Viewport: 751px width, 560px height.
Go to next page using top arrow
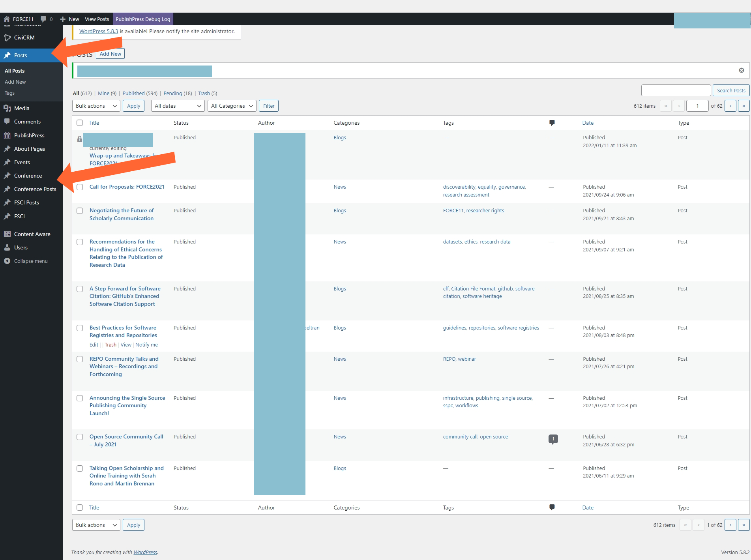[730, 106]
